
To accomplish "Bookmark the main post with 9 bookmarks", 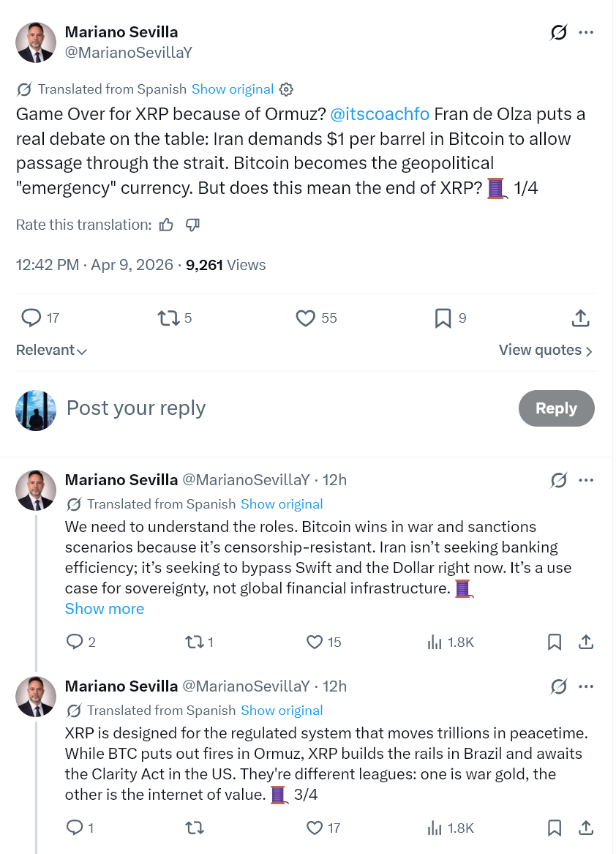I will click(x=443, y=318).
